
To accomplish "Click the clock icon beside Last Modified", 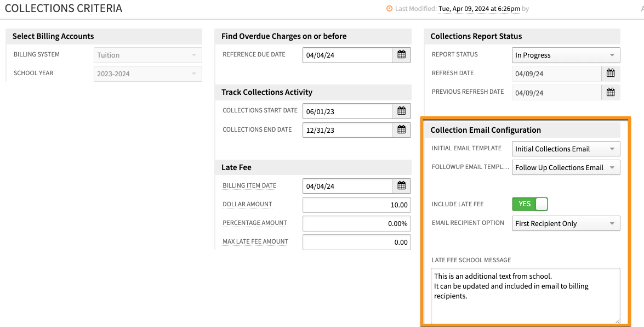I will click(390, 9).
